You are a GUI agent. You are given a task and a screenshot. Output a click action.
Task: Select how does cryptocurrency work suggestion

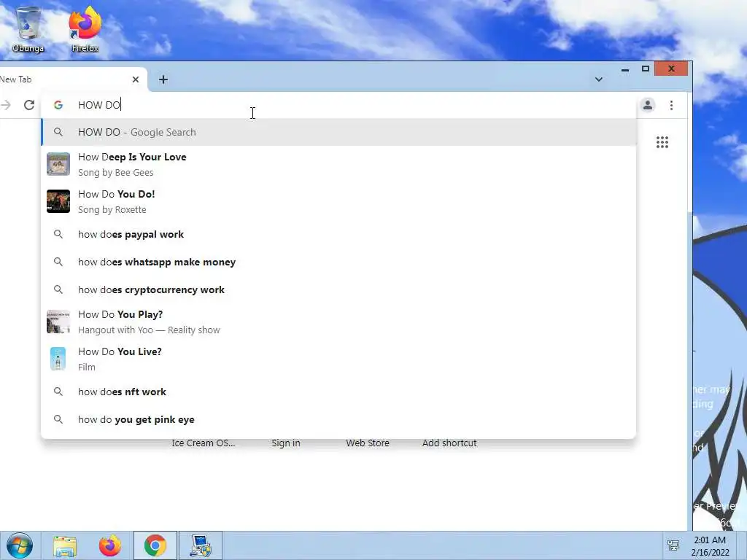(338, 289)
